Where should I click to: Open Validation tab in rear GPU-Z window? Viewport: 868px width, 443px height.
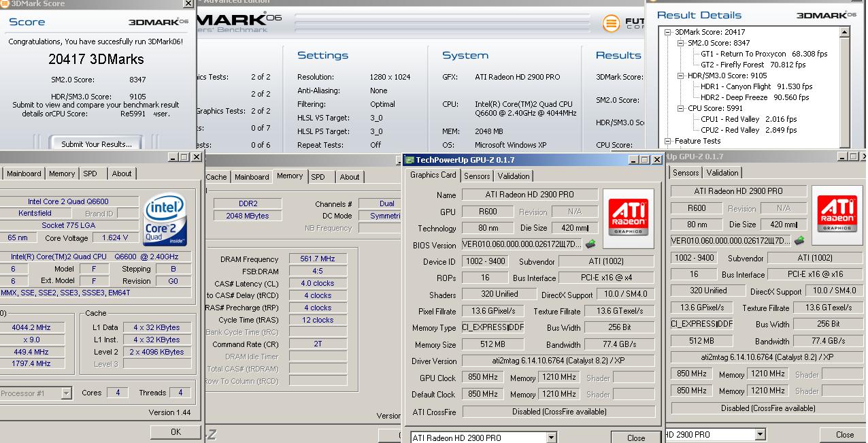(722, 173)
